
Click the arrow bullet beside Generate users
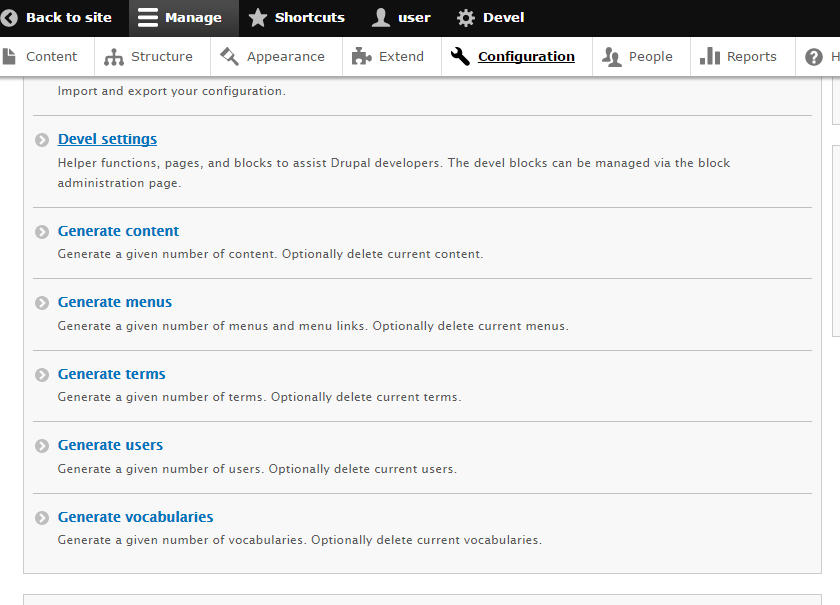tap(42, 446)
